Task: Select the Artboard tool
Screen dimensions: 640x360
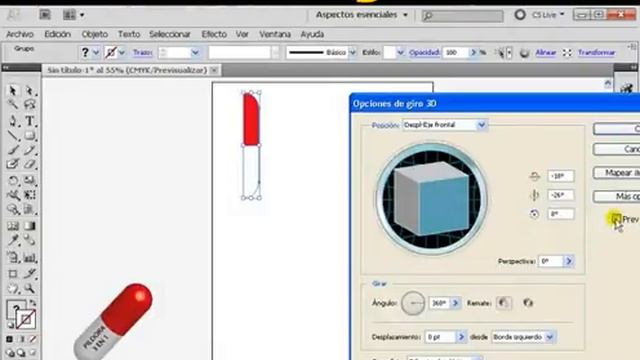Action: pos(13,273)
